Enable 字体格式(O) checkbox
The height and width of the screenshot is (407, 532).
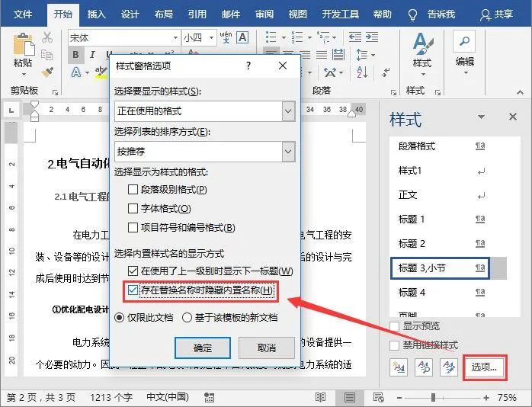[x=133, y=208]
